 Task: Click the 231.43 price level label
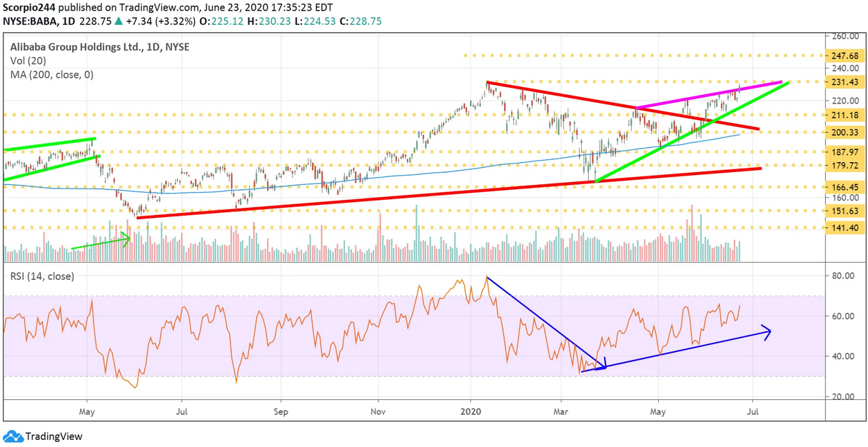click(x=844, y=83)
